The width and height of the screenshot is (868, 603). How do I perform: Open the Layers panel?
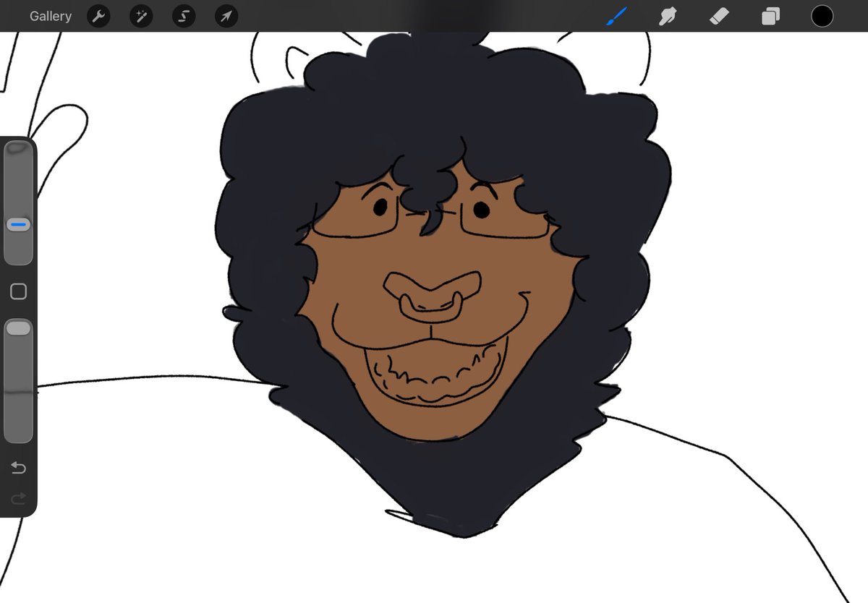coord(770,16)
